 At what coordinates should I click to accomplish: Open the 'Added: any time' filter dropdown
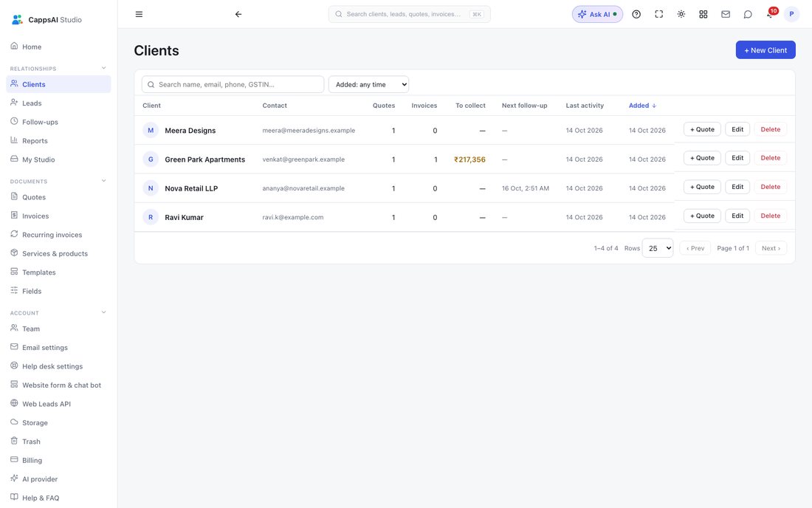click(x=368, y=84)
